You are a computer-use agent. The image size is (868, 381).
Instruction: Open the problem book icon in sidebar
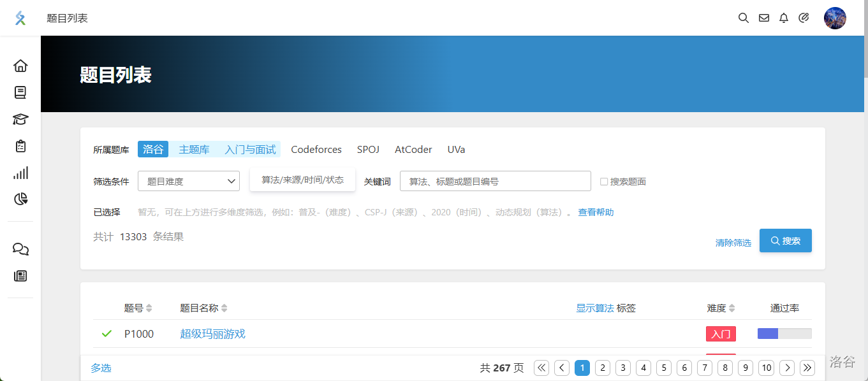coord(20,93)
